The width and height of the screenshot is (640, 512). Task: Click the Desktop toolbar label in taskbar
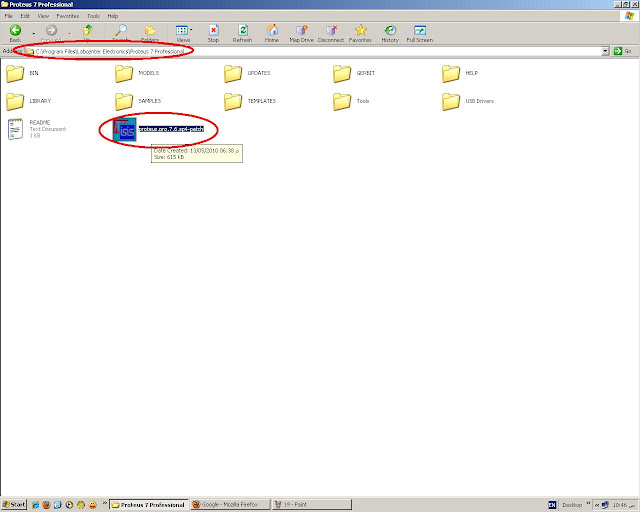pos(572,505)
